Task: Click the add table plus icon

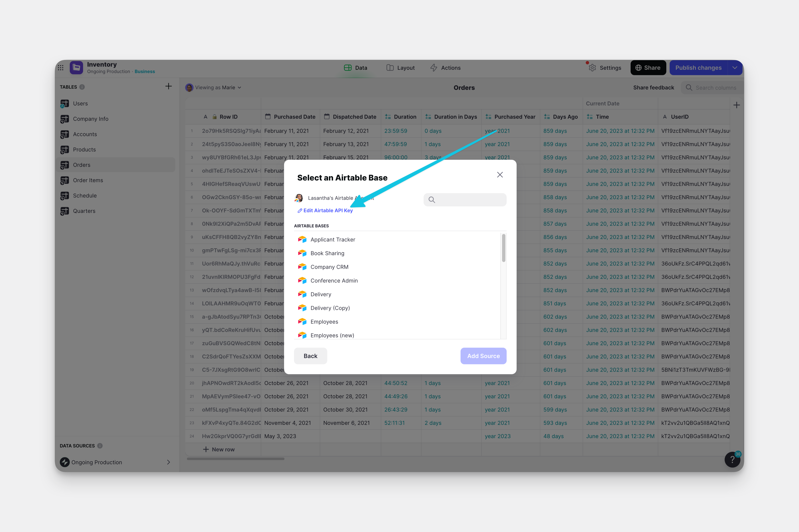Action: 168,86
